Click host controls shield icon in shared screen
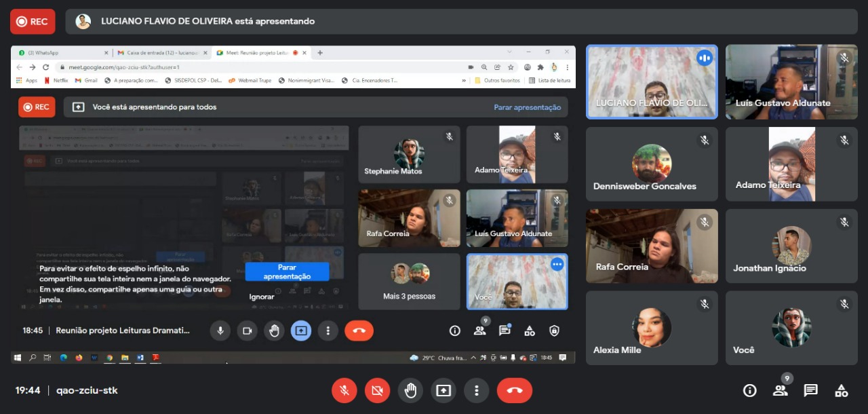This screenshot has width=868, height=414. [x=554, y=331]
